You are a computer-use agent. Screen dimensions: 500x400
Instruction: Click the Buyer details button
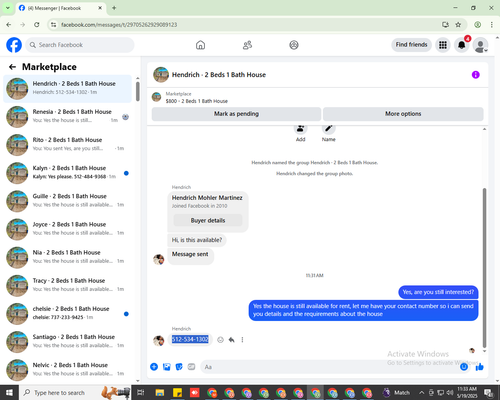click(x=208, y=220)
